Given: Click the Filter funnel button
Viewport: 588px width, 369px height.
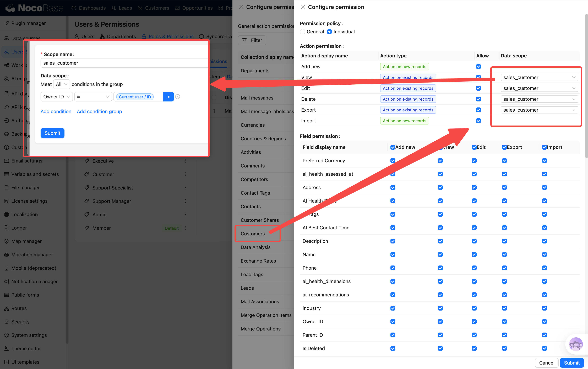Looking at the screenshot, I should (252, 40).
